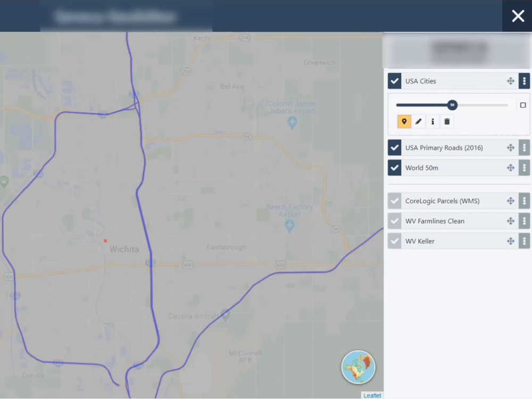Click move handle for USA Primary Roads
Screen dimensions: 532x399
click(x=510, y=147)
